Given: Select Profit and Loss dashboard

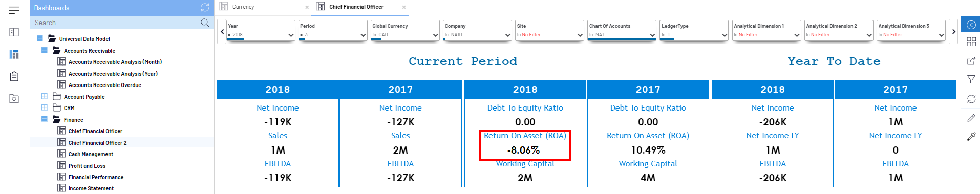Looking at the screenshot, I should tap(87, 166).
